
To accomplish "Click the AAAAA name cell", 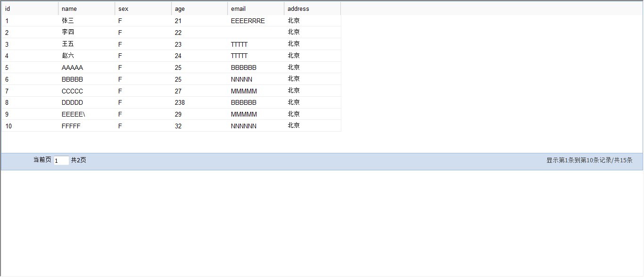I will click(x=72, y=67).
